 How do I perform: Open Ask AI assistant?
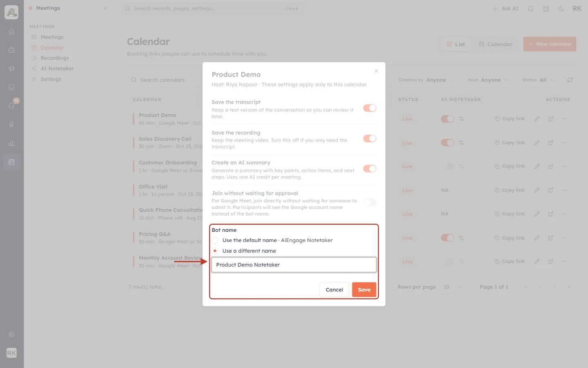[506, 9]
